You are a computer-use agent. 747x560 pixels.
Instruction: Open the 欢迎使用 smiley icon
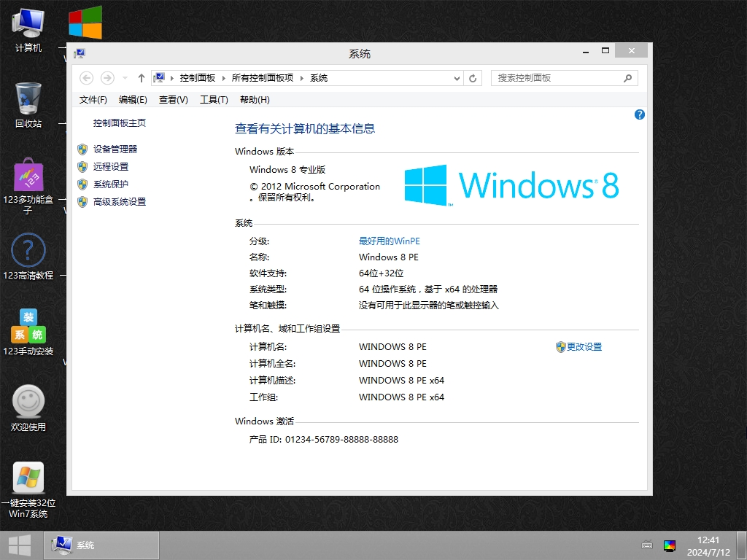(28, 408)
